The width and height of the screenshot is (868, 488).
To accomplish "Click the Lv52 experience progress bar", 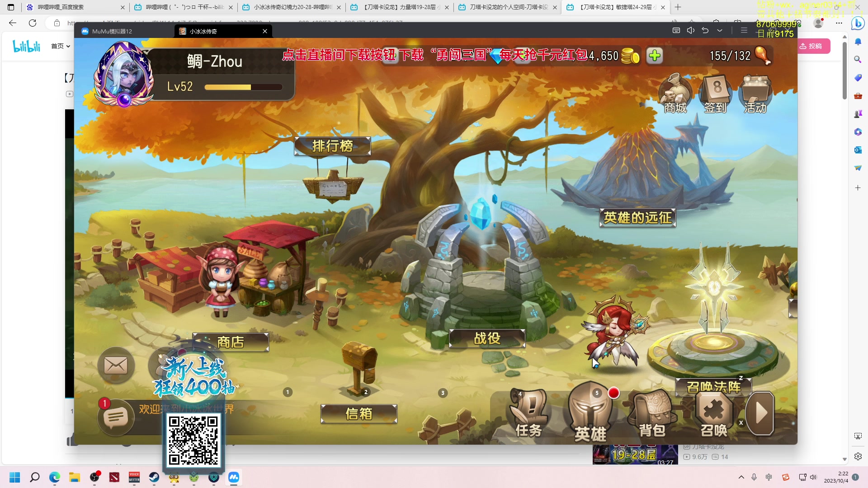I will (x=243, y=87).
